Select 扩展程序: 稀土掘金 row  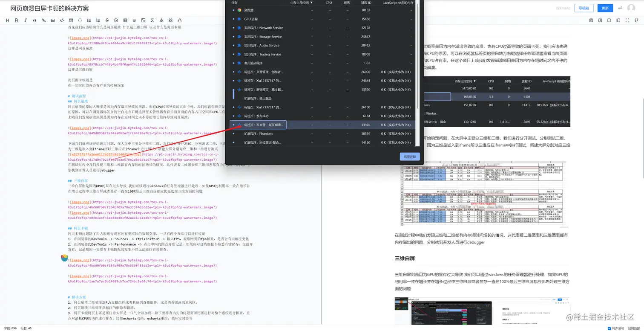click(322, 98)
